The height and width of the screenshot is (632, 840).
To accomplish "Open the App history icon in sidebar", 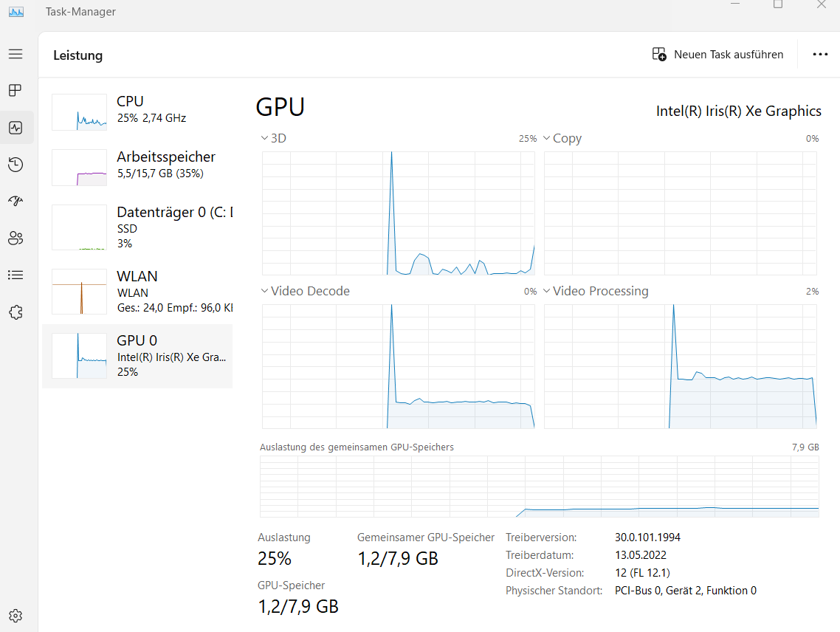I will coord(16,165).
